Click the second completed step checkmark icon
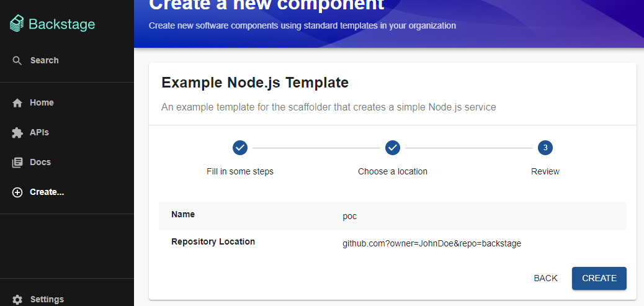Screen dimensions: 644x306 coord(393,148)
